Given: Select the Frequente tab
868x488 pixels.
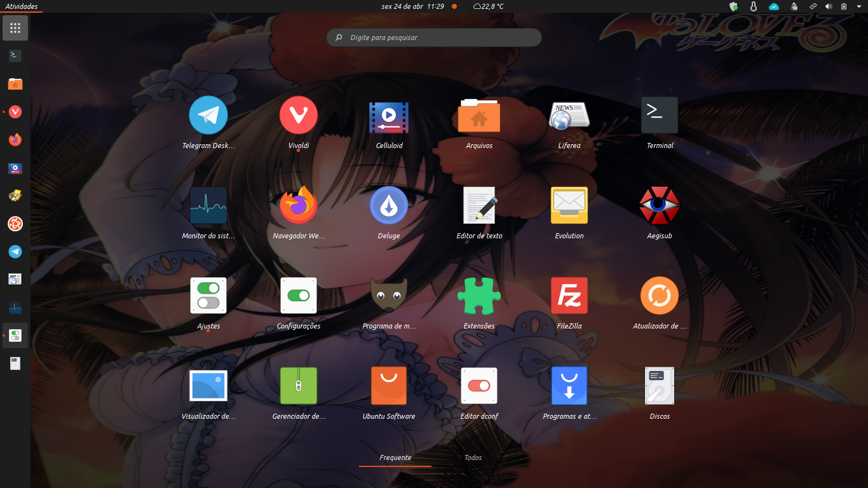Looking at the screenshot, I should click(395, 457).
